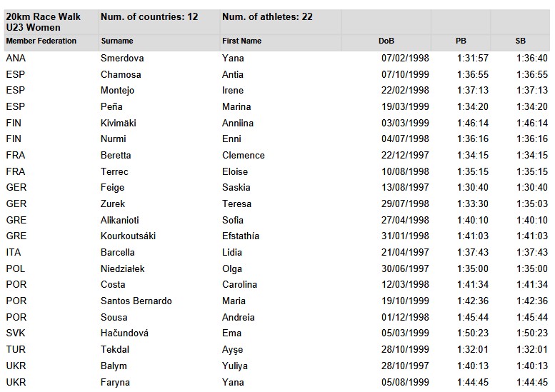Click the First Name column header
The image size is (555, 392).
241,41
